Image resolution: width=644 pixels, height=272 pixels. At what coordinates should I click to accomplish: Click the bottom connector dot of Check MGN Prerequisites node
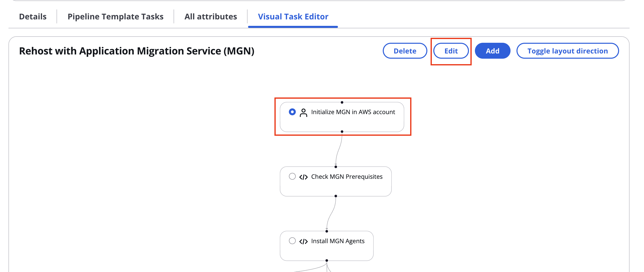pos(336,196)
